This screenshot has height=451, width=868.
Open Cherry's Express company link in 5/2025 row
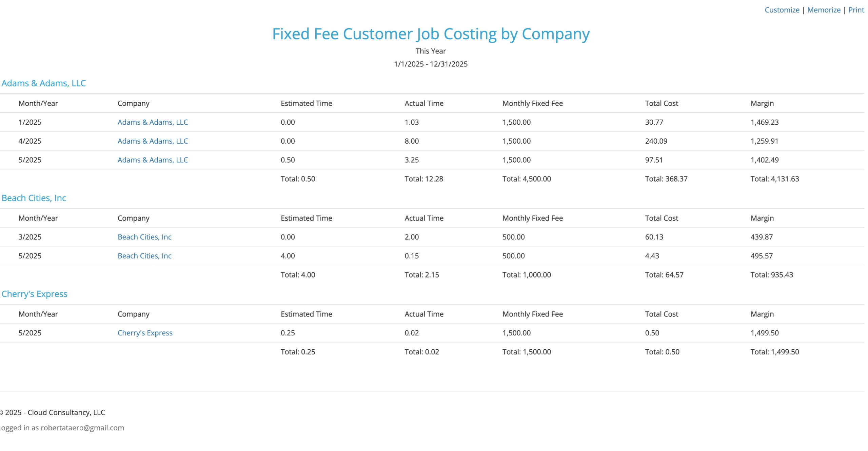pyautogui.click(x=145, y=333)
